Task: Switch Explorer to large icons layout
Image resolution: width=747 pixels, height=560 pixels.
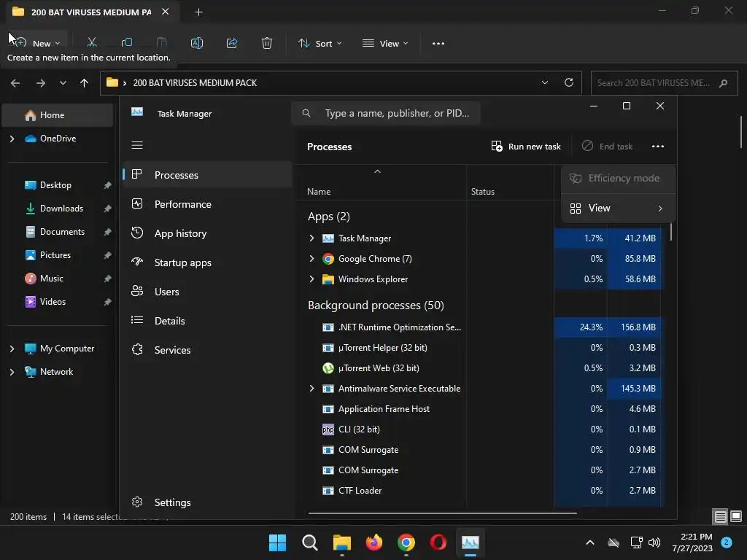Action: (x=736, y=516)
